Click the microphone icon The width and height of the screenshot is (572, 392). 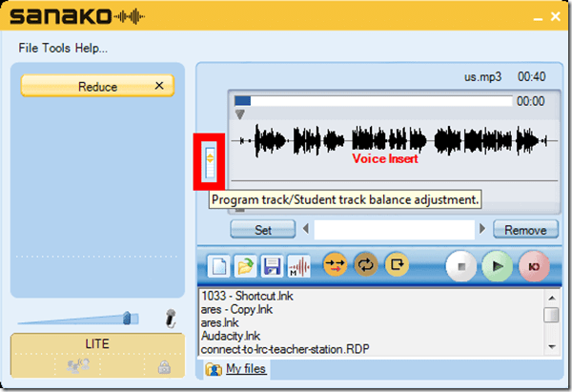pyautogui.click(x=172, y=319)
